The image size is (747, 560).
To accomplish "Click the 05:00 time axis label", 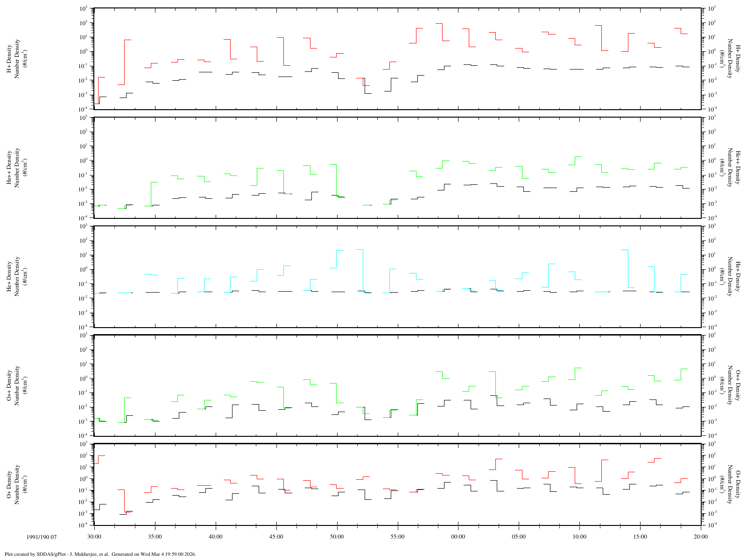I will 519,537.
